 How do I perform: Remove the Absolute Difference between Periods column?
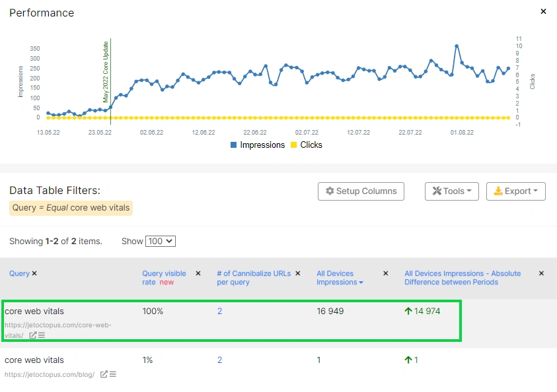tap(541, 273)
